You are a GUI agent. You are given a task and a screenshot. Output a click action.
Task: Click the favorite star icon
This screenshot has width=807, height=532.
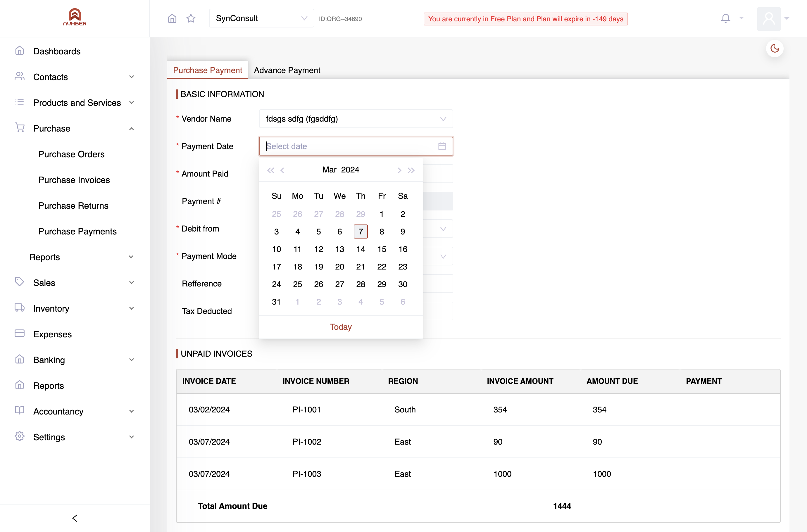191,18
